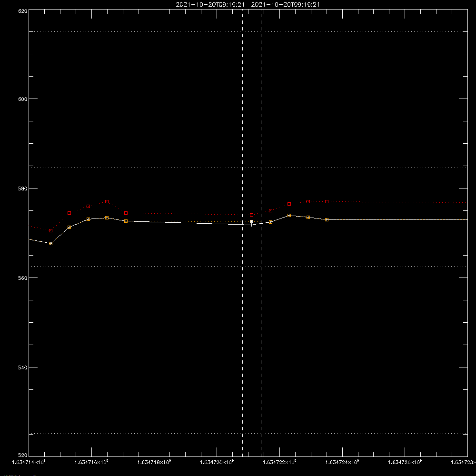Click red marker at first peak of red curve
The image size is (476, 476).
pos(107,201)
